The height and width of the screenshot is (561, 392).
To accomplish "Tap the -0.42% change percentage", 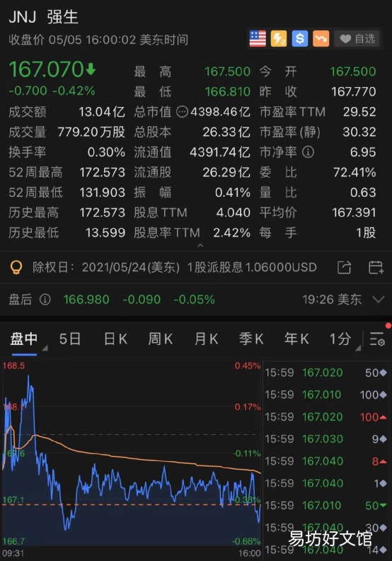I will click(x=74, y=91).
